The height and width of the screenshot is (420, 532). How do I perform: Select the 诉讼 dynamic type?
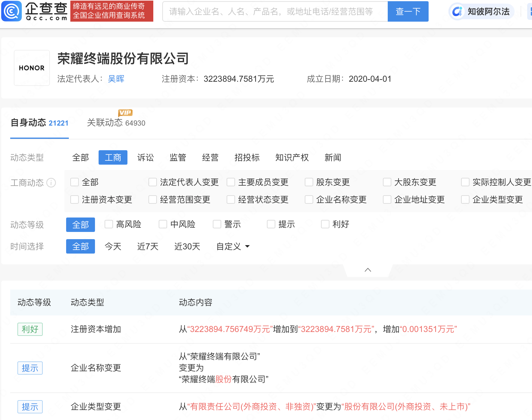145,157
